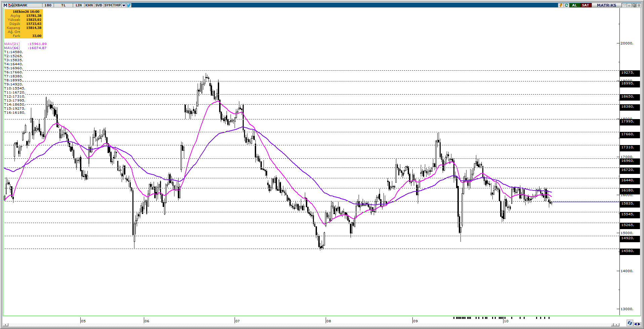Click the green AL buy button
The width and height of the screenshot is (644, 329).
point(574,5)
